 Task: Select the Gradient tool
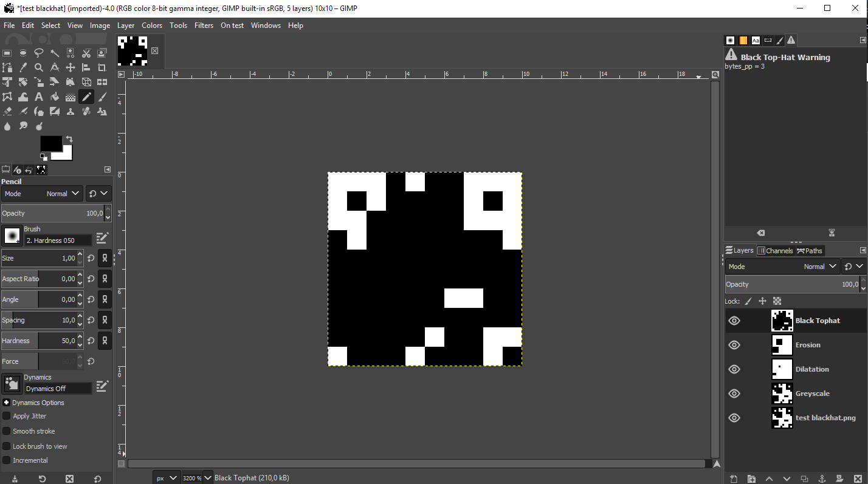[71, 97]
